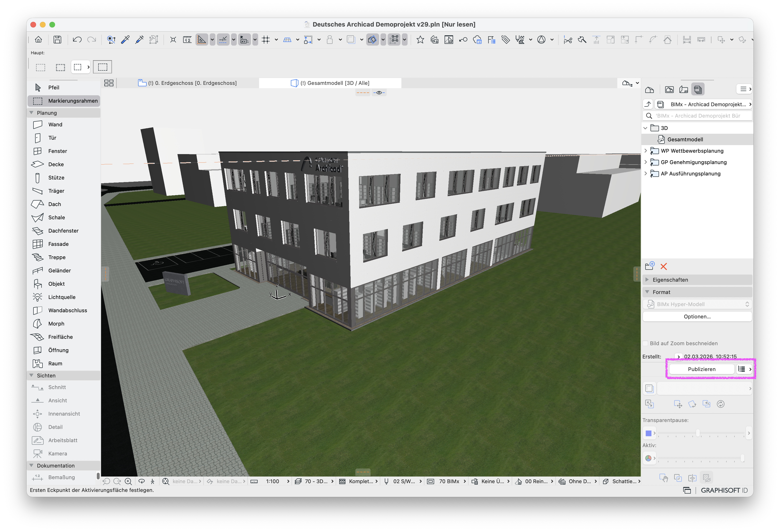The width and height of the screenshot is (780, 532).
Task: Collapse the Dokumentation section
Action: tap(32, 466)
